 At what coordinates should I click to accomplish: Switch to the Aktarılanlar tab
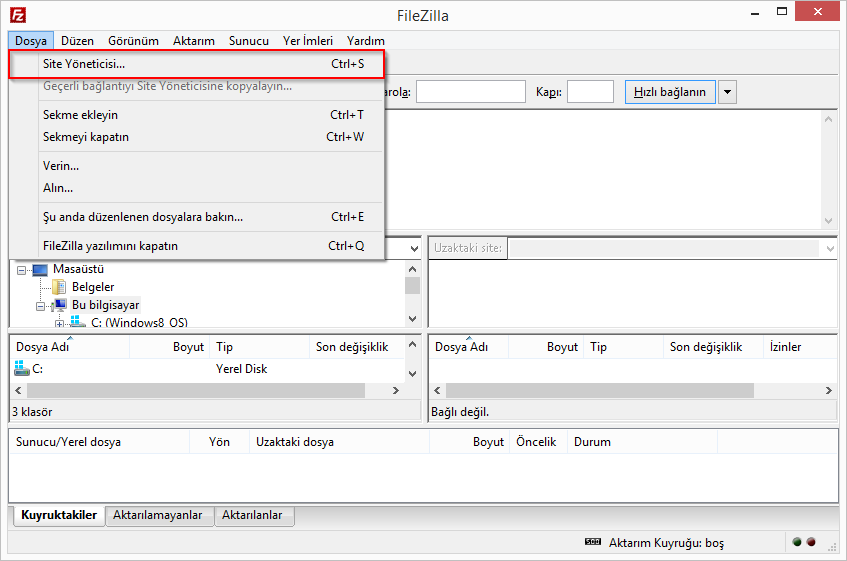[252, 515]
